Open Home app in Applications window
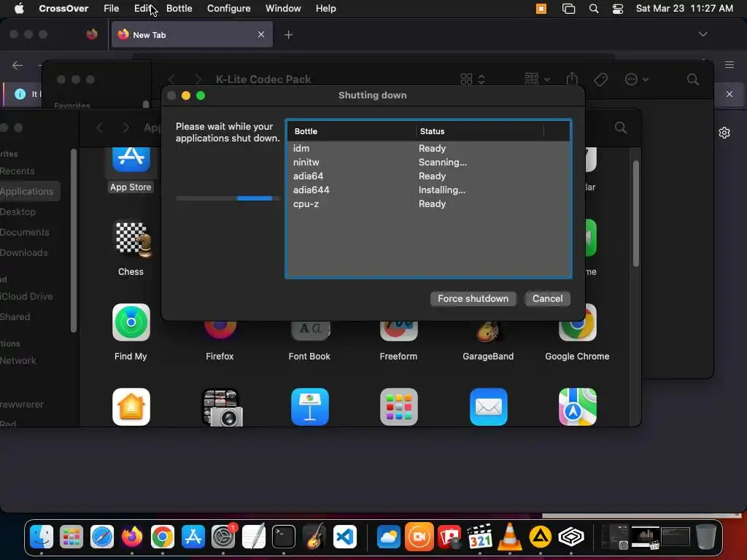The image size is (747, 560). pyautogui.click(x=131, y=407)
